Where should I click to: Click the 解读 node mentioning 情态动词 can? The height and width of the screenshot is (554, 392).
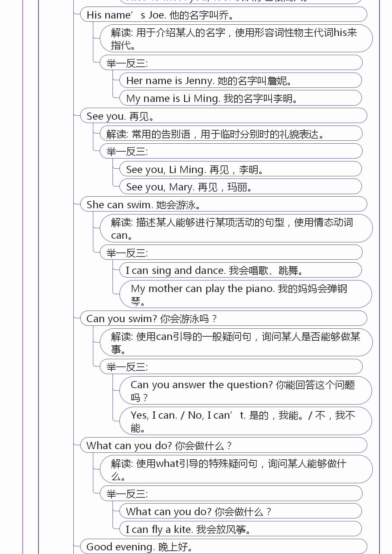236,229
